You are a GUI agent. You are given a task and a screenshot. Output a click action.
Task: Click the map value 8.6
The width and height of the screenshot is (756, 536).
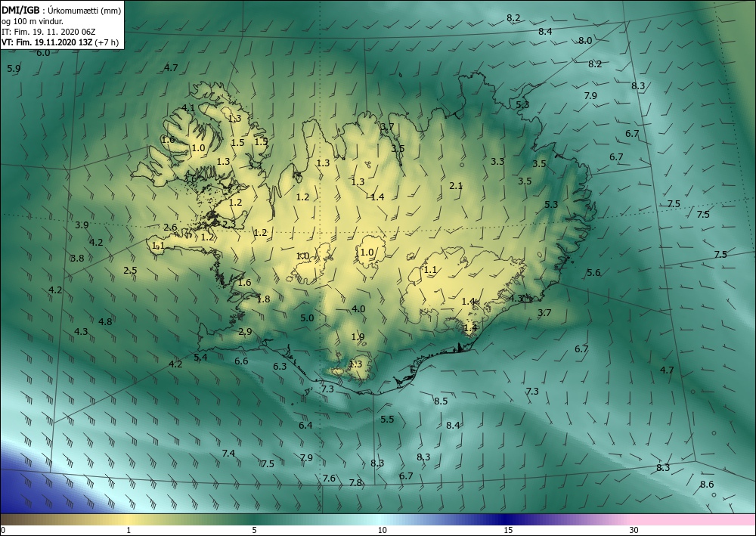tap(707, 485)
